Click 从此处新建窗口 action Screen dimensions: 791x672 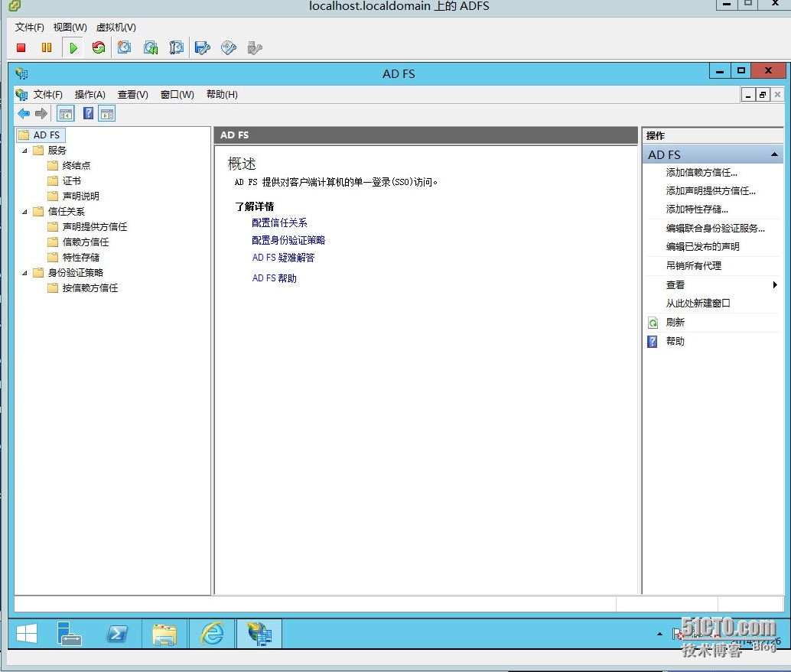[x=698, y=303]
